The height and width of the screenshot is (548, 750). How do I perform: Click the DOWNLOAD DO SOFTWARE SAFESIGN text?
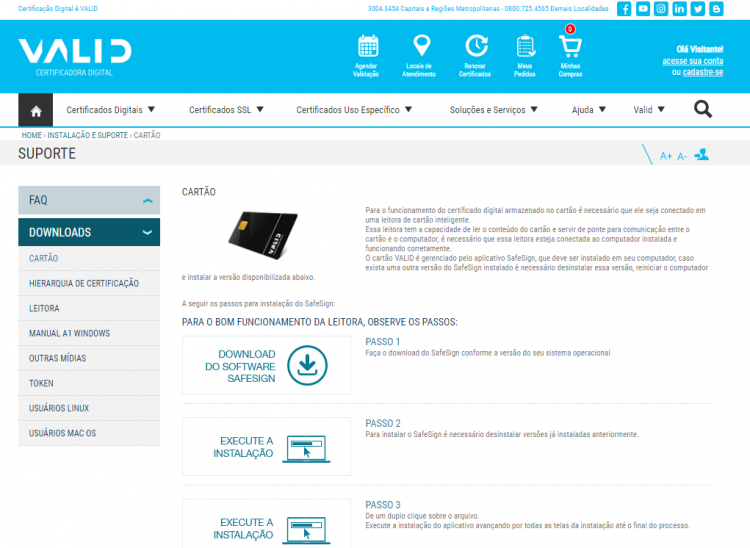coord(240,366)
